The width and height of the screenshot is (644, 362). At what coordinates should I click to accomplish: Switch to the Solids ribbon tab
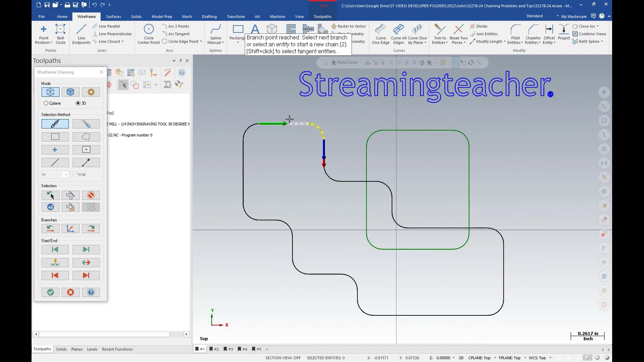click(x=136, y=16)
